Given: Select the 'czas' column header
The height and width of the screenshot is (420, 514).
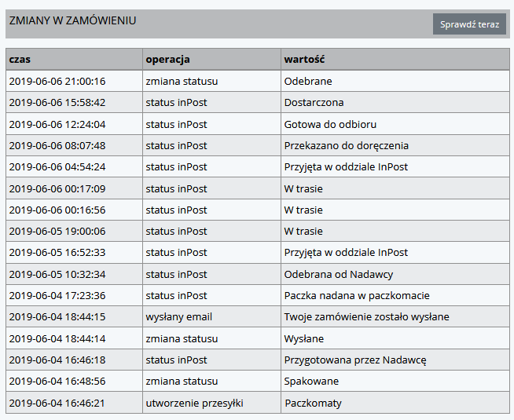Looking at the screenshot, I should (x=20, y=59).
